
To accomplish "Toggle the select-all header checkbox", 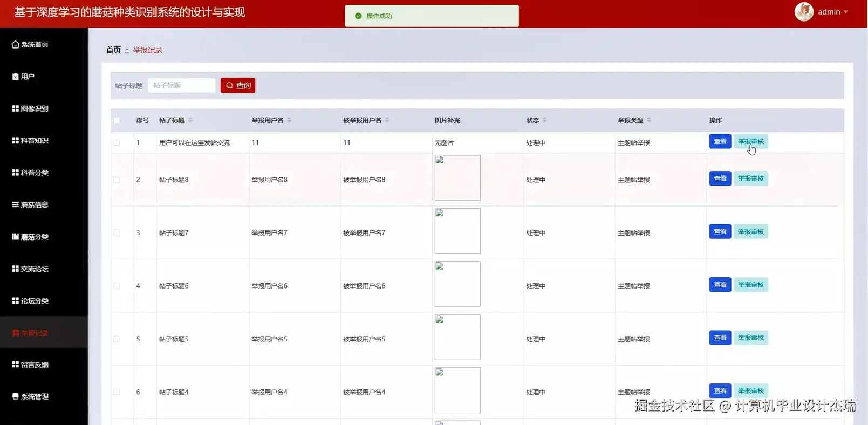I will click(117, 120).
